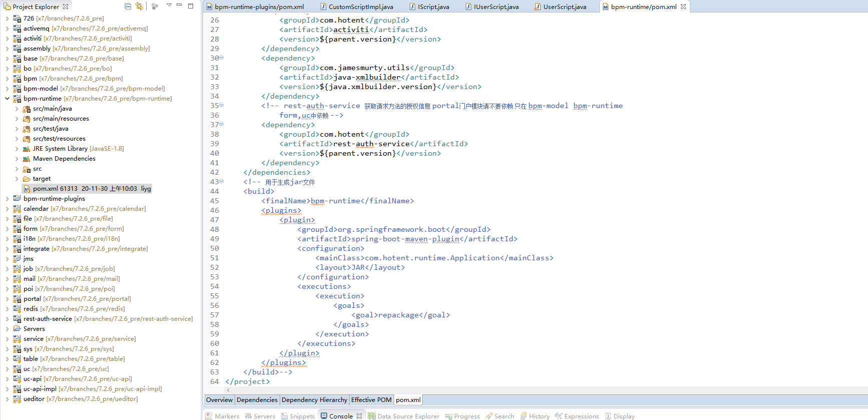Click the Progress view icon
868x420 pixels.
click(x=448, y=416)
